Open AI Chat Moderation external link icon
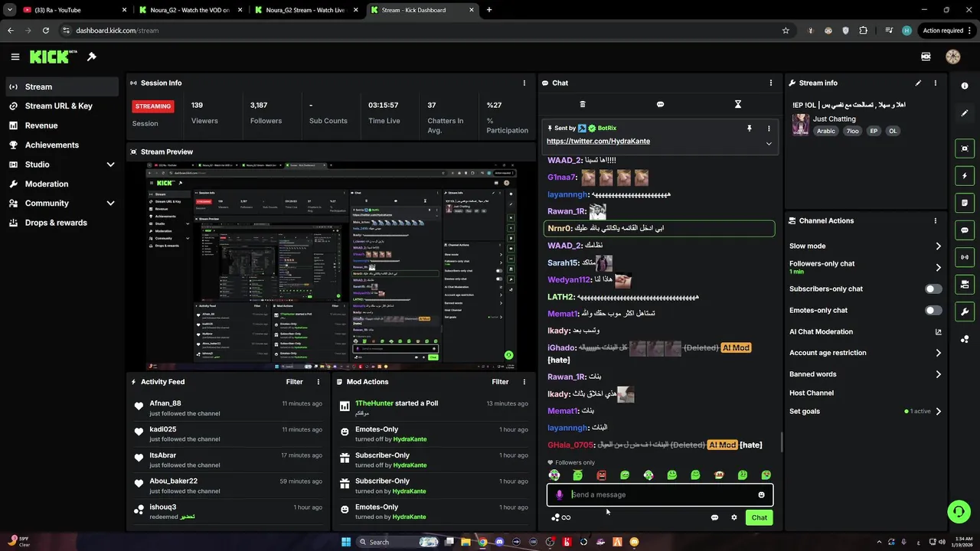This screenshot has height=551, width=980. tap(939, 332)
